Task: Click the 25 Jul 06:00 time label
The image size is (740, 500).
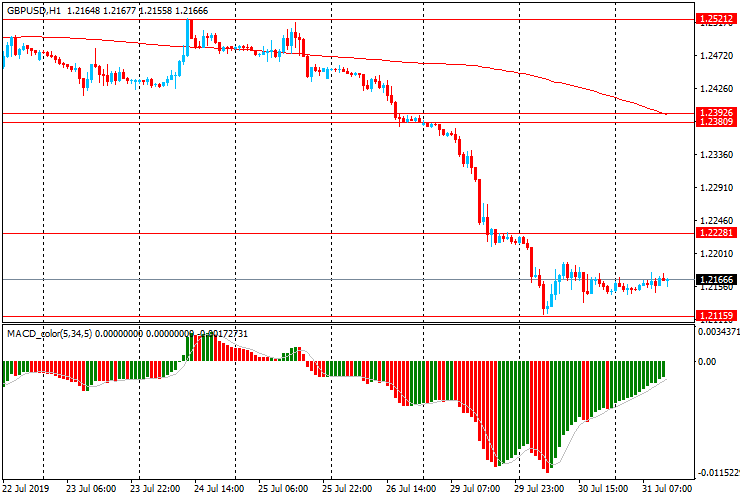Action: click(x=283, y=488)
